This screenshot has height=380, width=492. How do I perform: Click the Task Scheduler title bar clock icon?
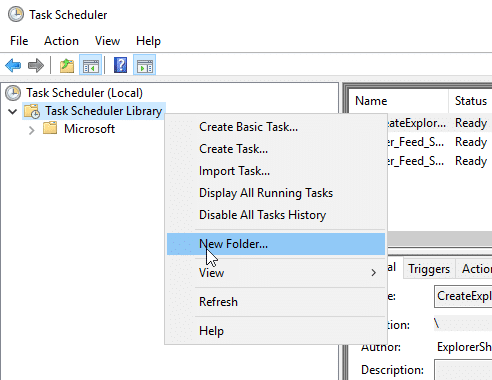(16, 15)
